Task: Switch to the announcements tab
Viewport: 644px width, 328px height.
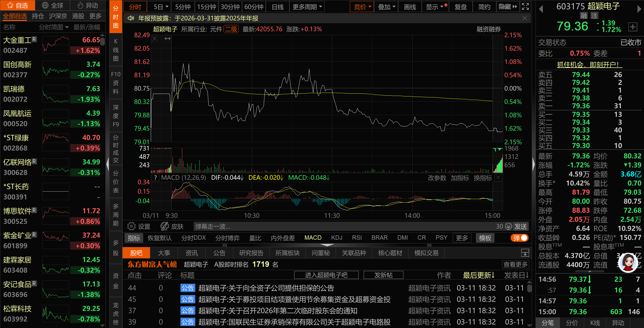Action: (x=219, y=253)
